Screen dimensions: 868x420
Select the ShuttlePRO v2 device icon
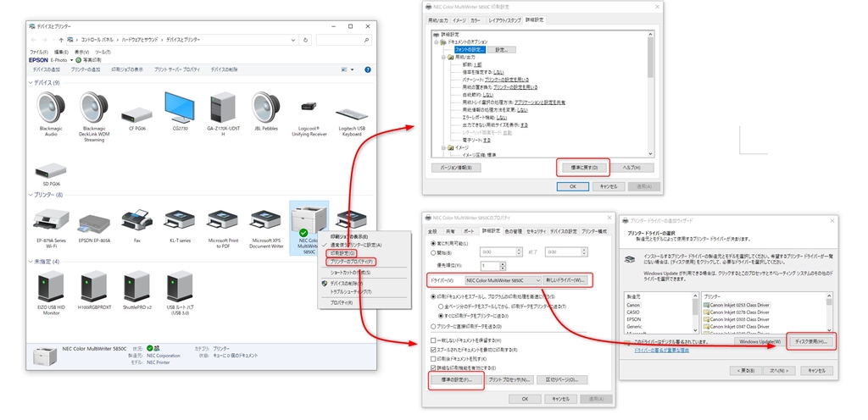(136, 286)
